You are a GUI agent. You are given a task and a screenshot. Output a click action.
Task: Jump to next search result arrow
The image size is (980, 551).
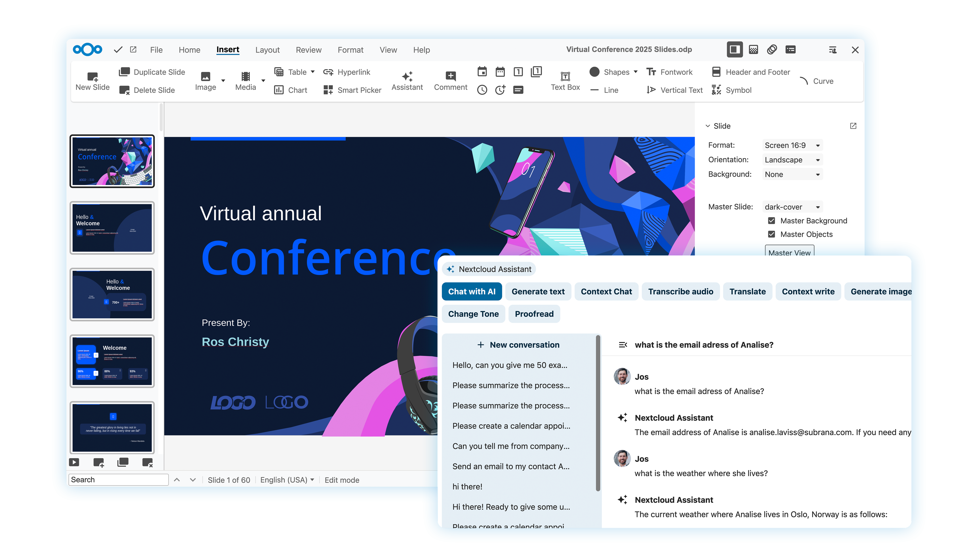193,480
